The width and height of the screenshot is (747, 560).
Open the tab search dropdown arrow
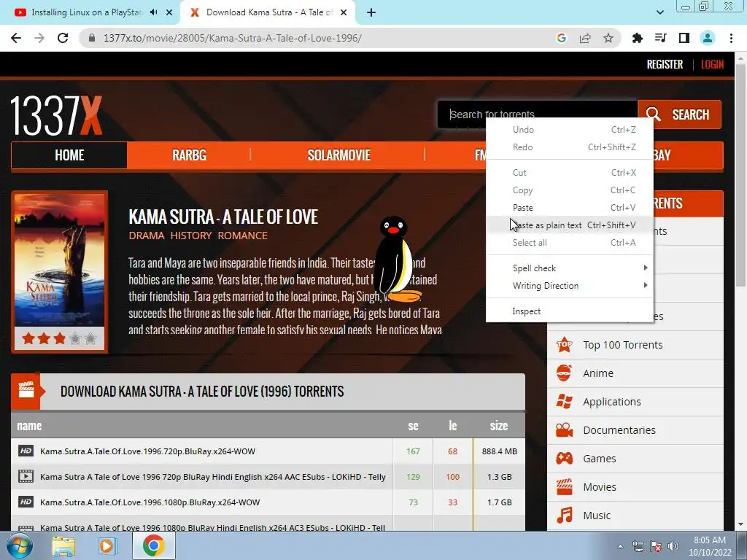pyautogui.click(x=659, y=12)
